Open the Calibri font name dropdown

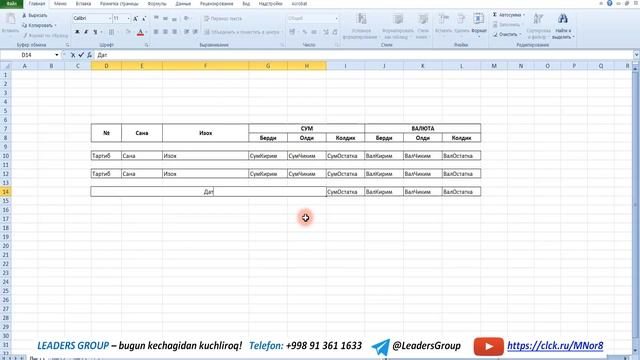point(110,18)
